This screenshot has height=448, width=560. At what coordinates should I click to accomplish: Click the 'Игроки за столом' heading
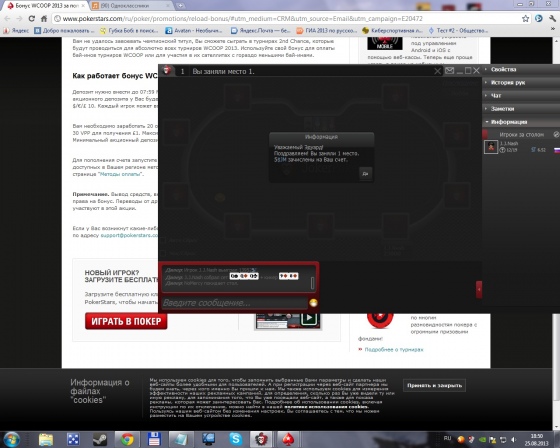coord(521,135)
